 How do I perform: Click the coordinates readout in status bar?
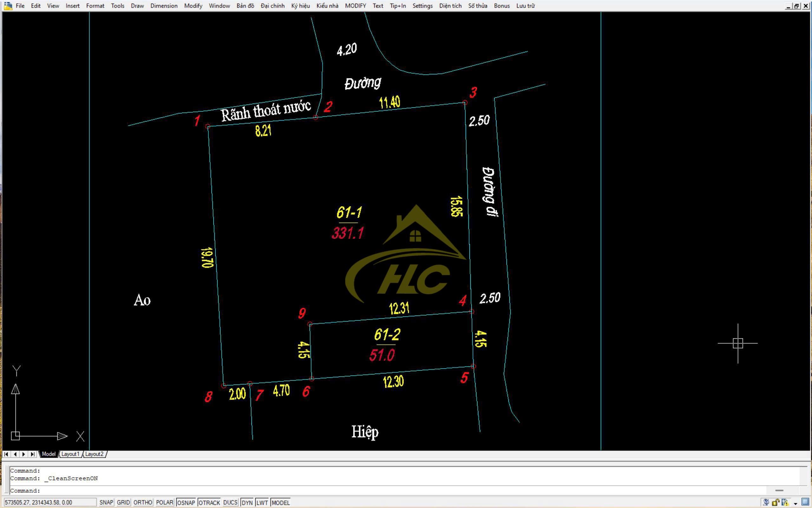click(50, 502)
